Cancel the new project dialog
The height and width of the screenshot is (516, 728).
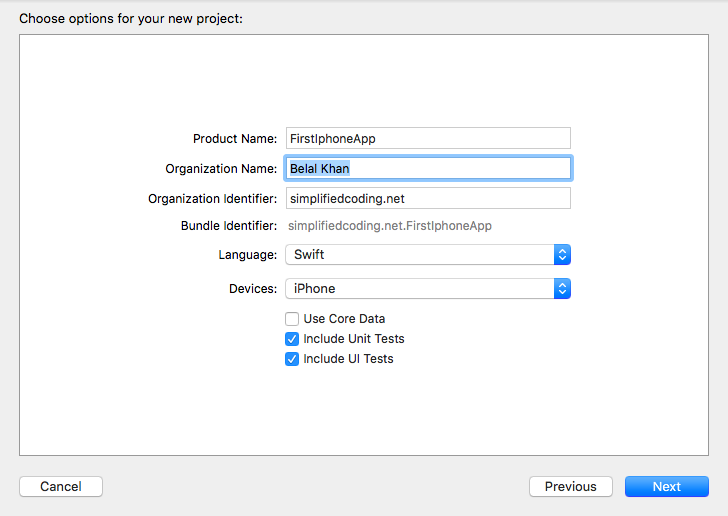pyautogui.click(x=61, y=486)
